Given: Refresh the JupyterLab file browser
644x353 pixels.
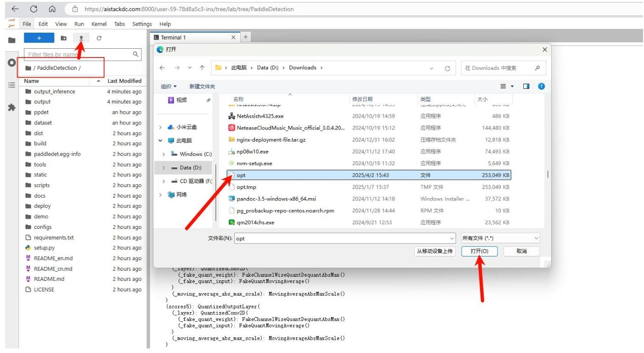Looking at the screenshot, I should 99,38.
